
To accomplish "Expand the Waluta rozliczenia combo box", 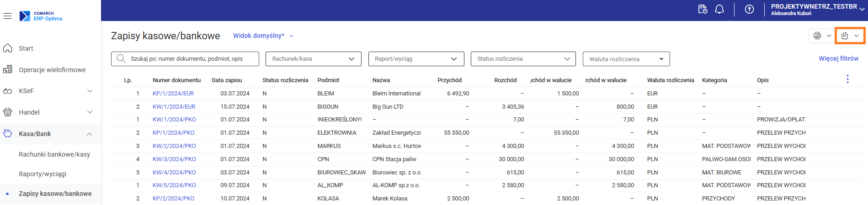I will (x=626, y=59).
